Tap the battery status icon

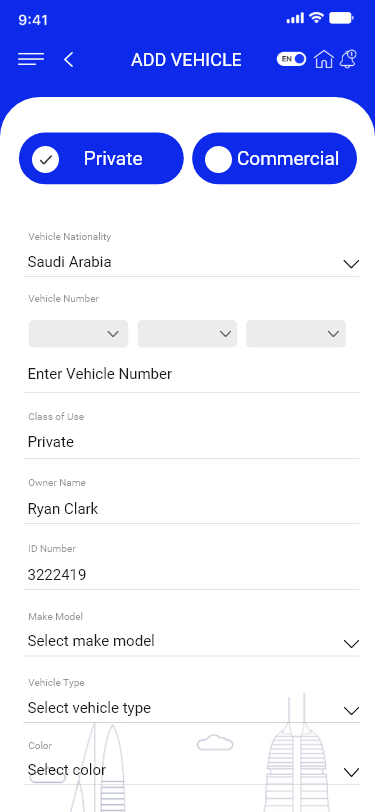(341, 19)
